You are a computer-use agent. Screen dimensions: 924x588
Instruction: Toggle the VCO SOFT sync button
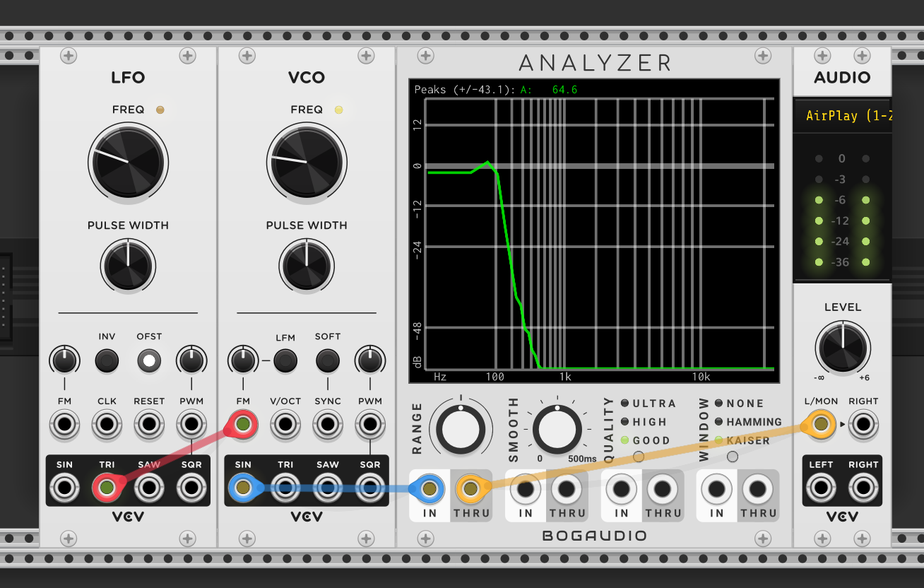click(x=328, y=360)
